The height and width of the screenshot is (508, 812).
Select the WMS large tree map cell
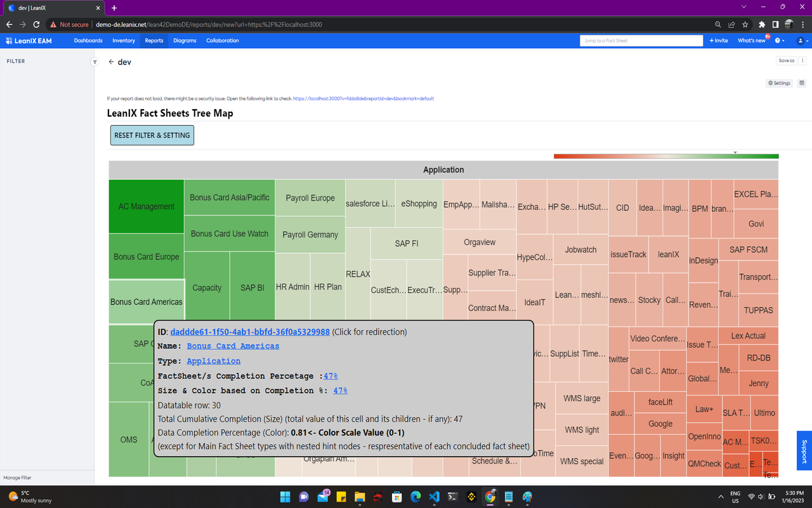(x=582, y=398)
